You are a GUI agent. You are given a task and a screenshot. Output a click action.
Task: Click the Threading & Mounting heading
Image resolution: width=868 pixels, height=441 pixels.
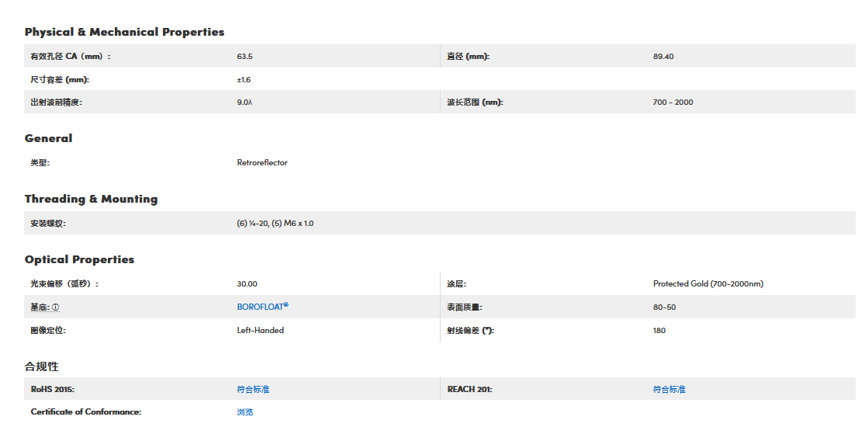coord(91,199)
